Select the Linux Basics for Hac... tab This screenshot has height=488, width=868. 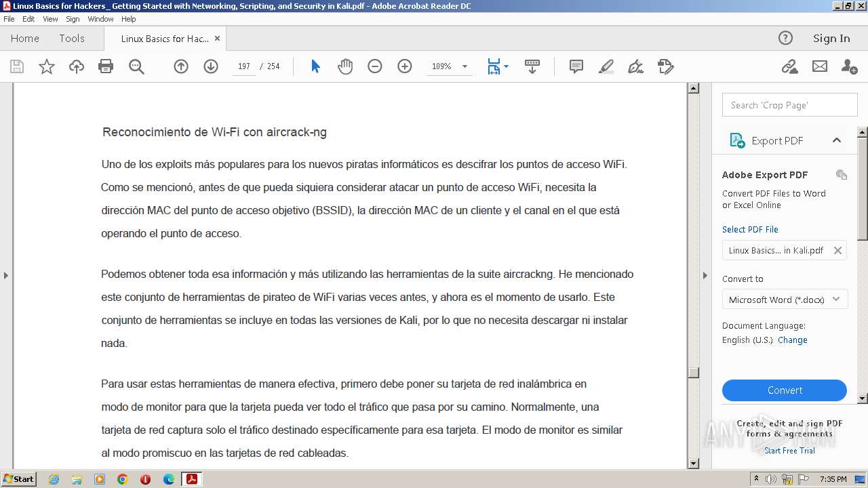(165, 39)
